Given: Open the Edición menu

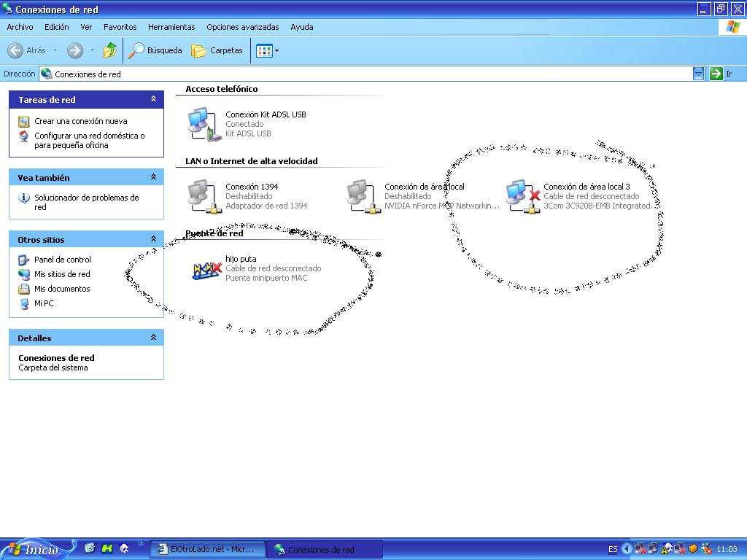Looking at the screenshot, I should (57, 27).
